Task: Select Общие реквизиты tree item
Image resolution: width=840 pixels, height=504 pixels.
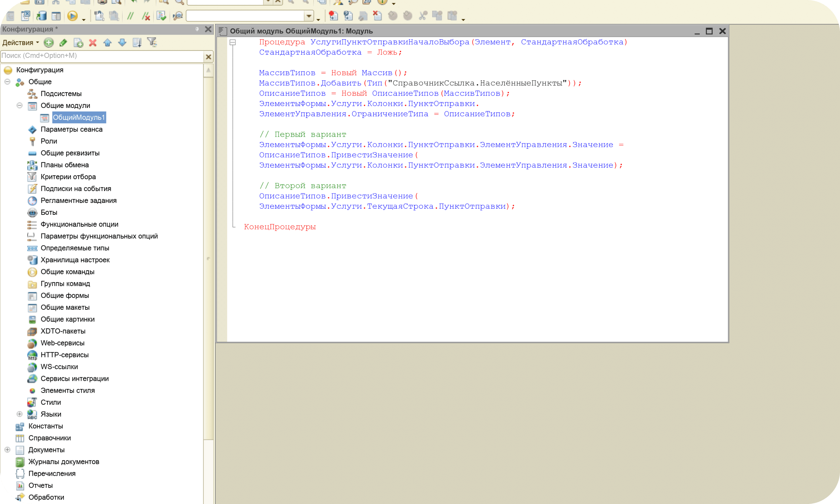Action: (70, 153)
